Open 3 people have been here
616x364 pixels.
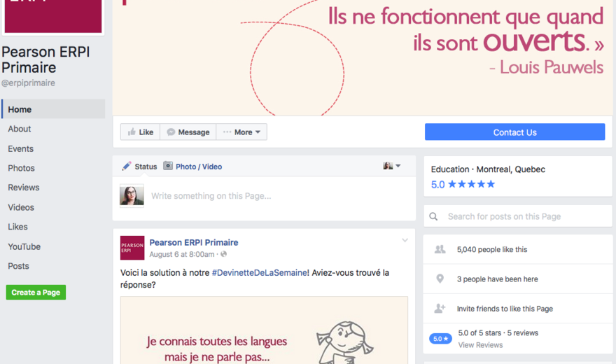click(498, 279)
